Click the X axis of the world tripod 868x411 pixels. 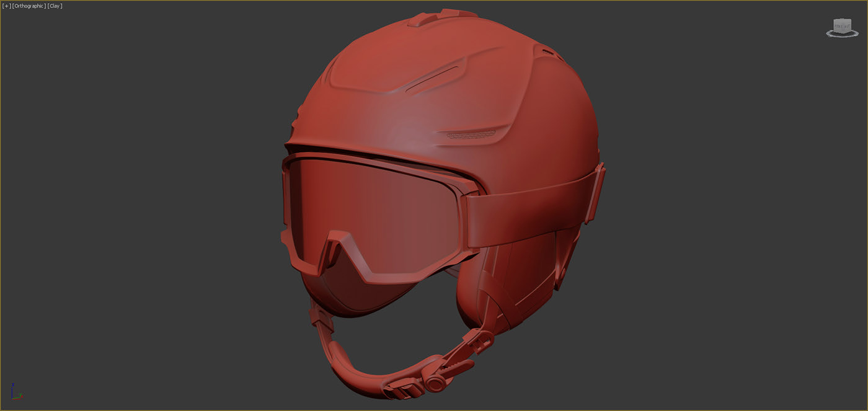17,399
